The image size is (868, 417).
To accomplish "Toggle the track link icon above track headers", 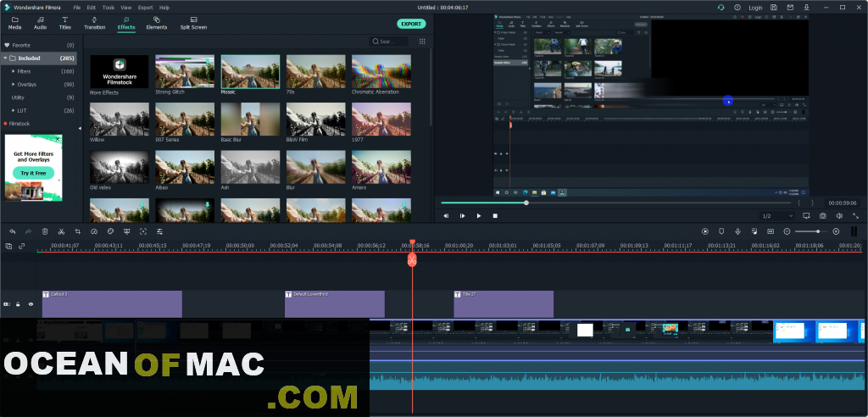I will [22, 246].
